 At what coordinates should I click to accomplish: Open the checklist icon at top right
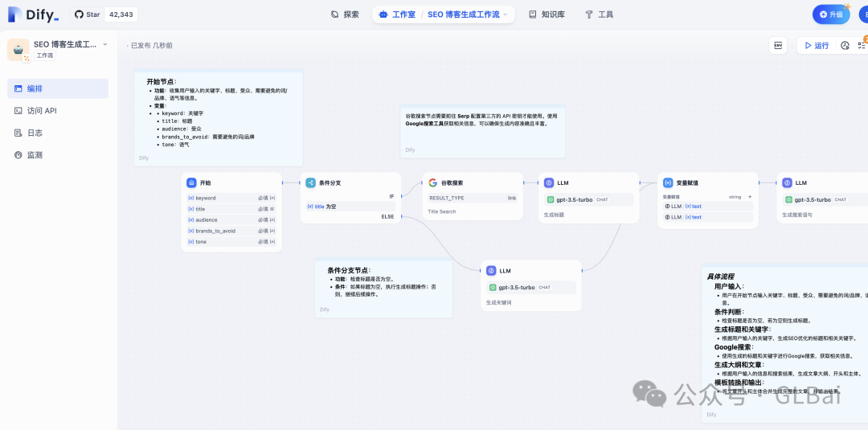(862, 45)
